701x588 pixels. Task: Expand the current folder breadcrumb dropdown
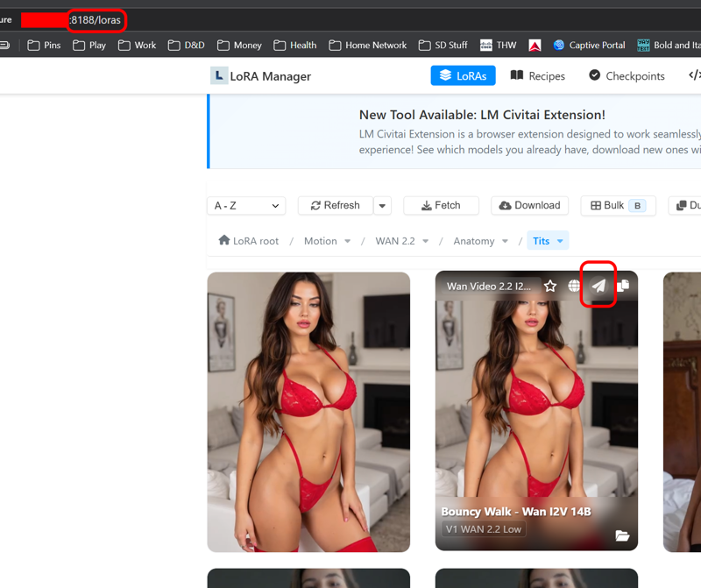click(560, 241)
